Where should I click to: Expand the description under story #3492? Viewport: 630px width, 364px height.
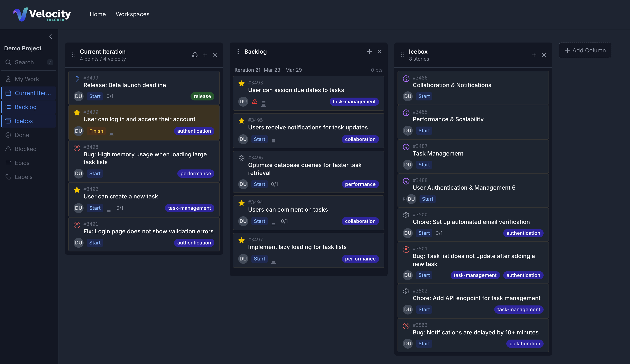pos(109,211)
